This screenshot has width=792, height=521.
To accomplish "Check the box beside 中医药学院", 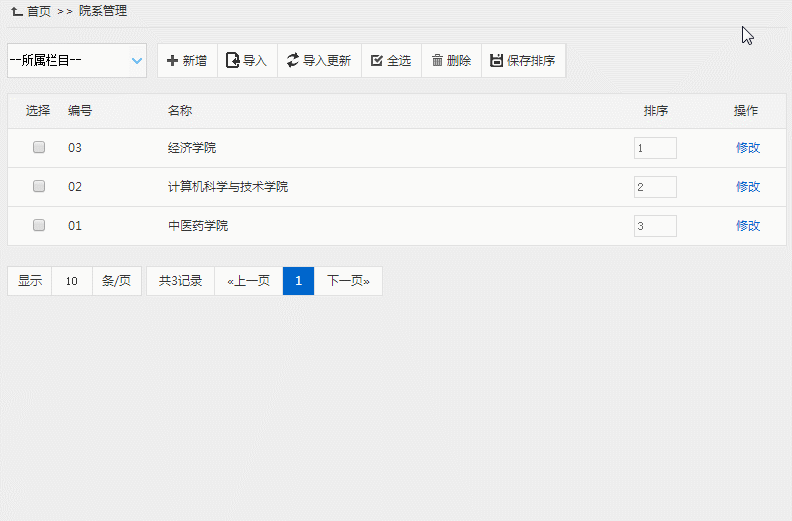I will tap(39, 225).
